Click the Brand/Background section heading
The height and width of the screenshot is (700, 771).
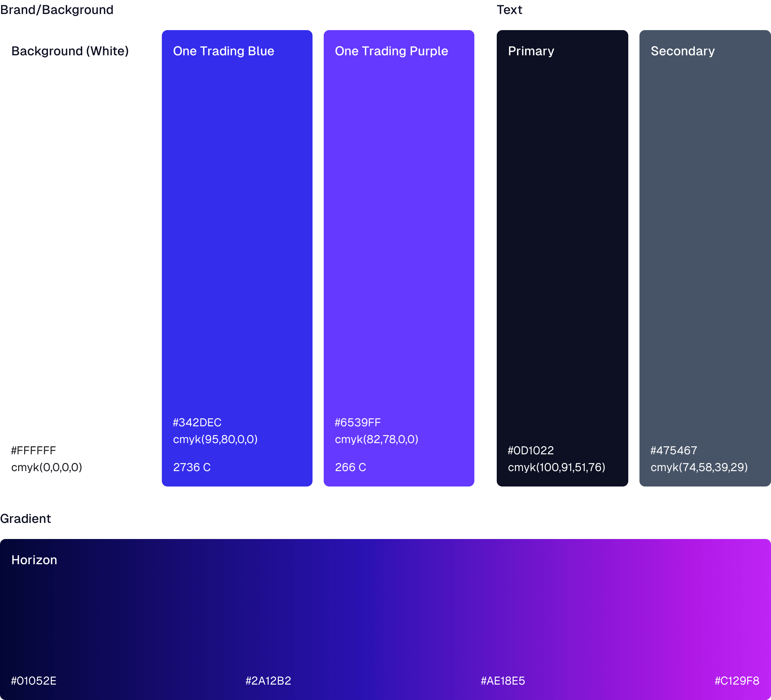[x=57, y=9]
